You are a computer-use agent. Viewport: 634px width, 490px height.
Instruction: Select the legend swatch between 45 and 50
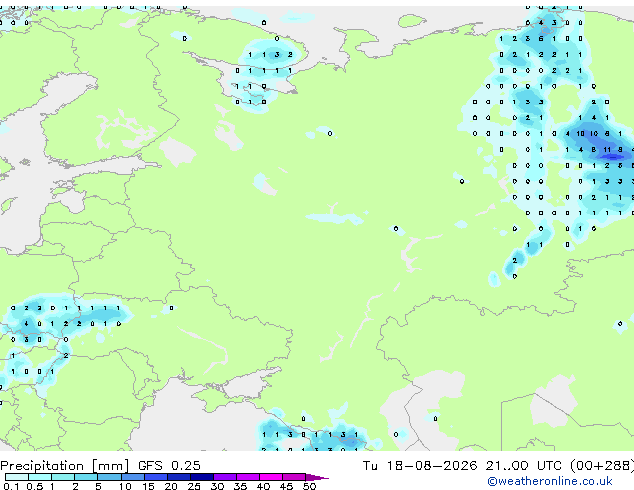click(x=294, y=477)
